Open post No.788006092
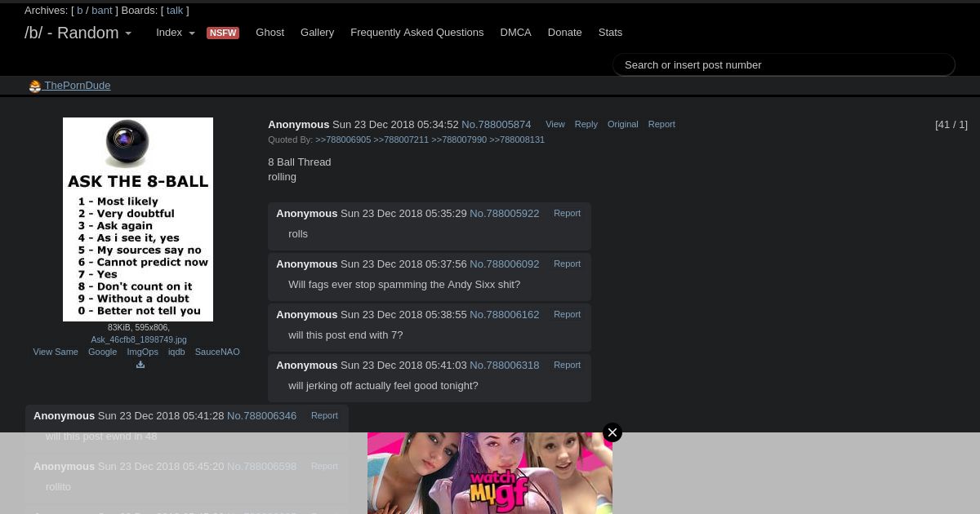 [504, 264]
